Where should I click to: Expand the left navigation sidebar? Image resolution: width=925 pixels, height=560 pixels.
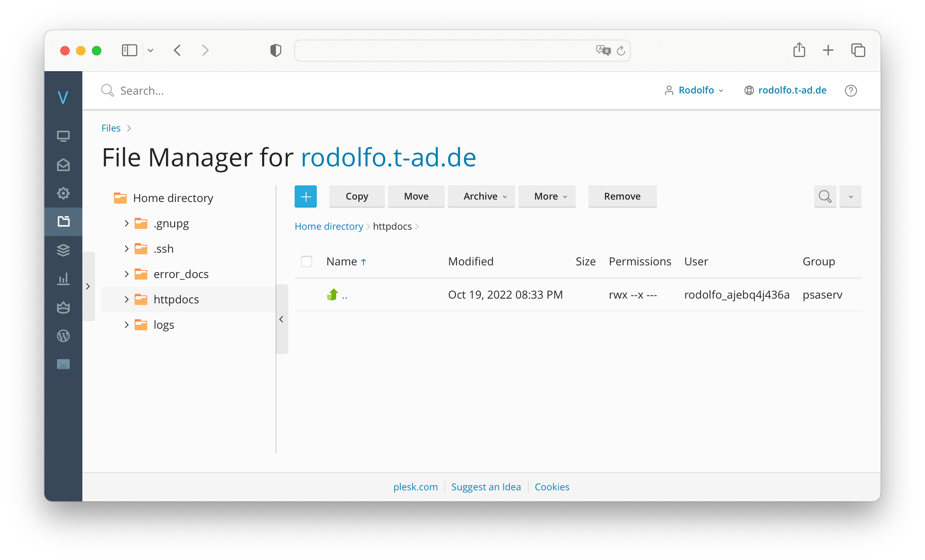(x=88, y=286)
